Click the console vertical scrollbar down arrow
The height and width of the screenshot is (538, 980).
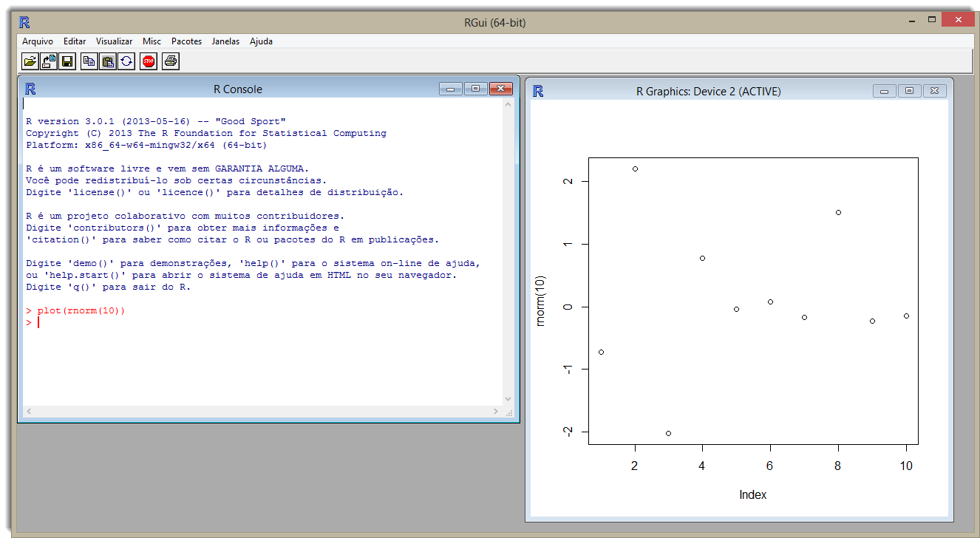[508, 399]
